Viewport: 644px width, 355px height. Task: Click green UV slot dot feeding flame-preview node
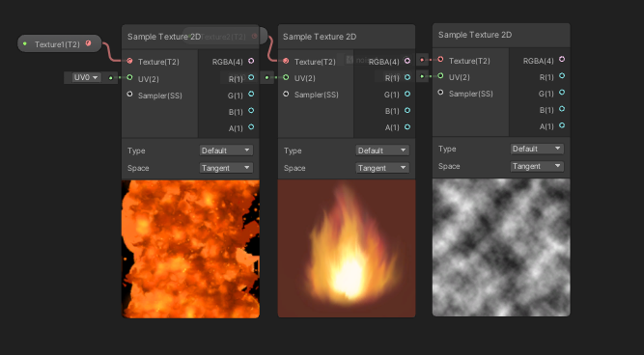(x=266, y=77)
